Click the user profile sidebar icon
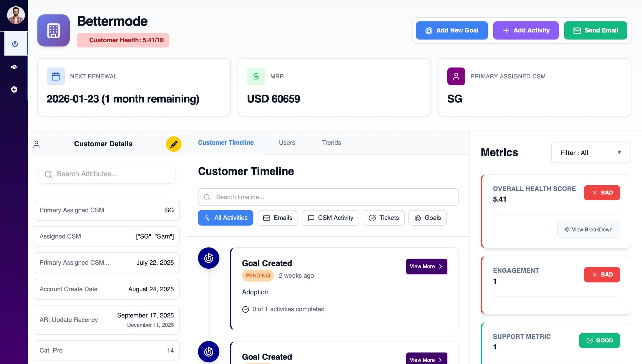The width and height of the screenshot is (642, 364). coord(15,44)
